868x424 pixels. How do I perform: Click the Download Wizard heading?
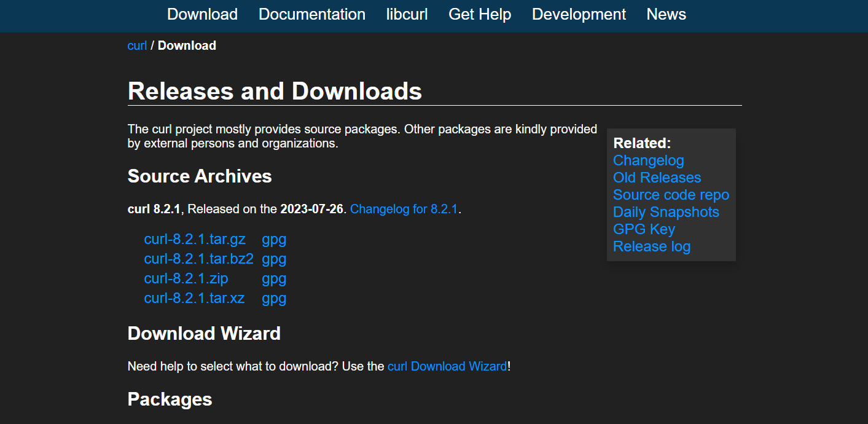pos(204,334)
